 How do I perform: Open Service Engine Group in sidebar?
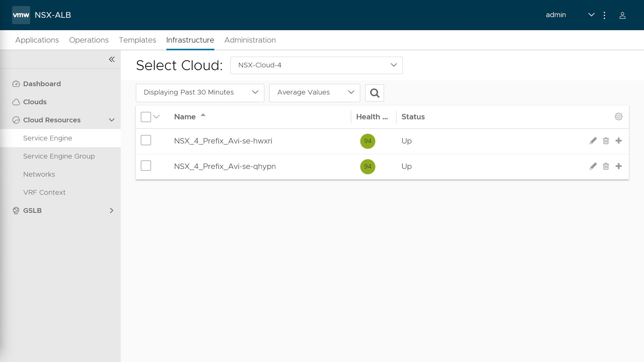pyautogui.click(x=59, y=156)
